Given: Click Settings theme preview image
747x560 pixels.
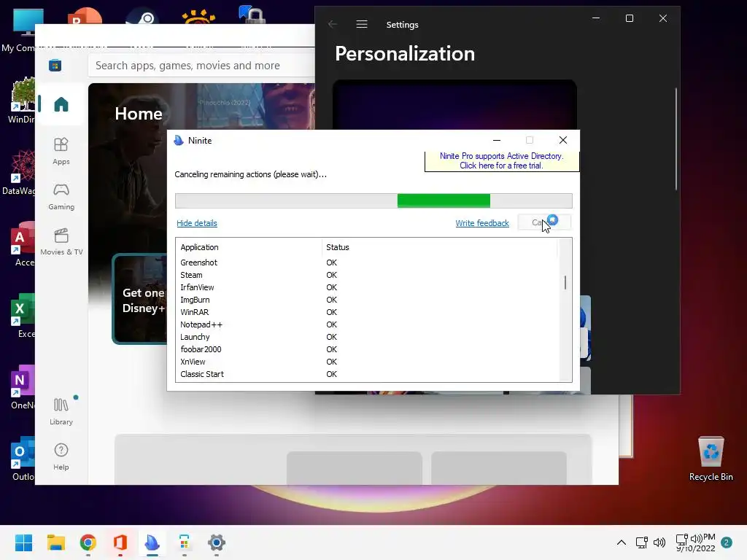Looking at the screenshot, I should (454, 105).
